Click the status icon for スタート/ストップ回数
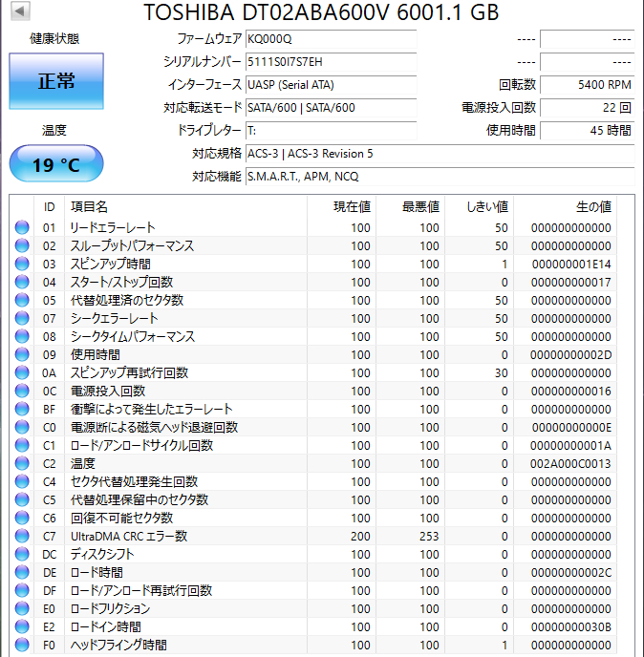 22,282
